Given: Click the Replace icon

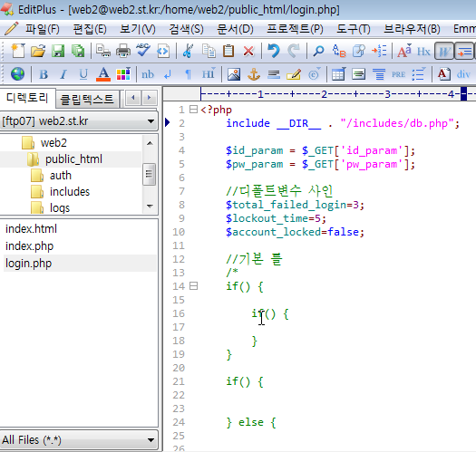Looking at the screenshot, I should point(339,51).
